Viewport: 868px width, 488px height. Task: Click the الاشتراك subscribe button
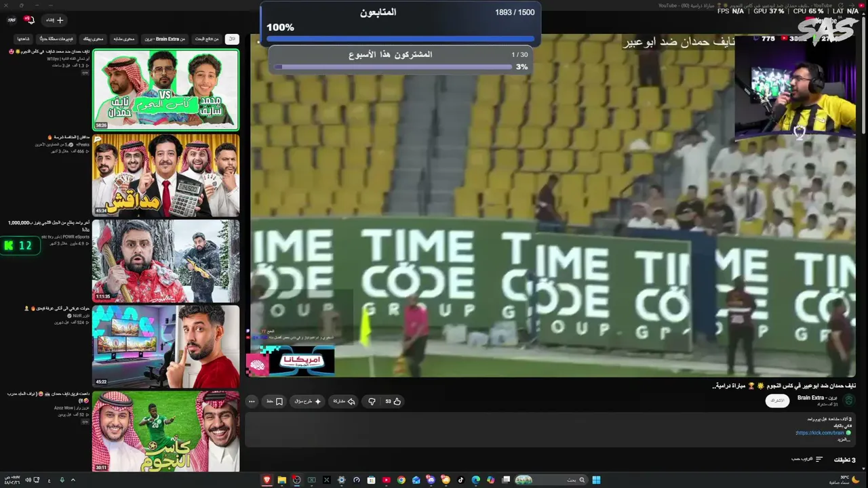[777, 401]
